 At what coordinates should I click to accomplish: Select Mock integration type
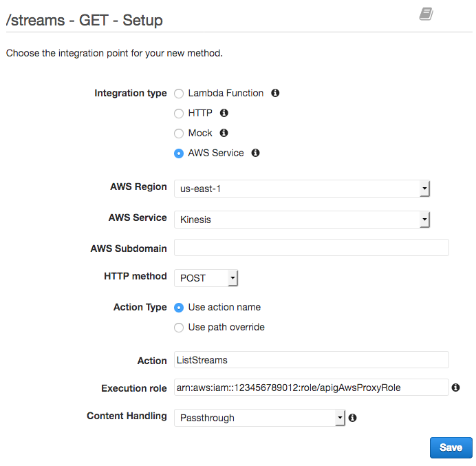(x=179, y=134)
